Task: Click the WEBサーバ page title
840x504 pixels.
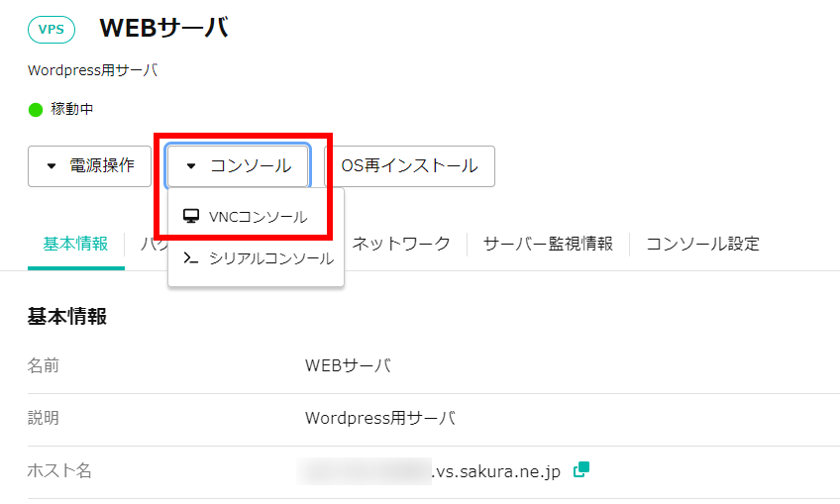Action: click(x=164, y=29)
